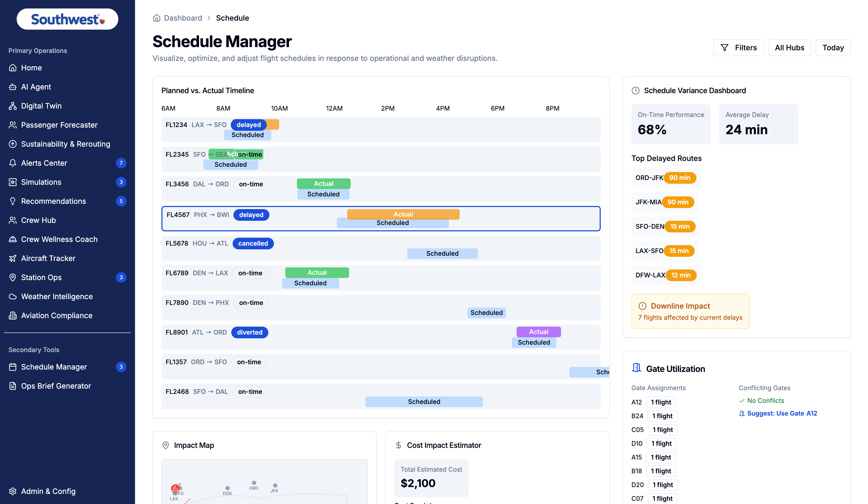Click the Cost Impact Estimator dollar icon
This screenshot has height=504, width=868.
pyautogui.click(x=399, y=445)
